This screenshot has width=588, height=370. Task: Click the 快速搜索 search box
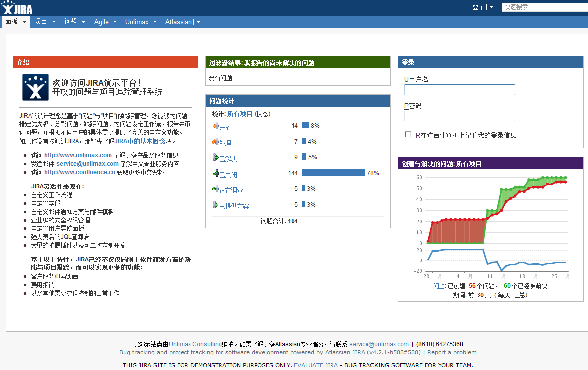(545, 7)
